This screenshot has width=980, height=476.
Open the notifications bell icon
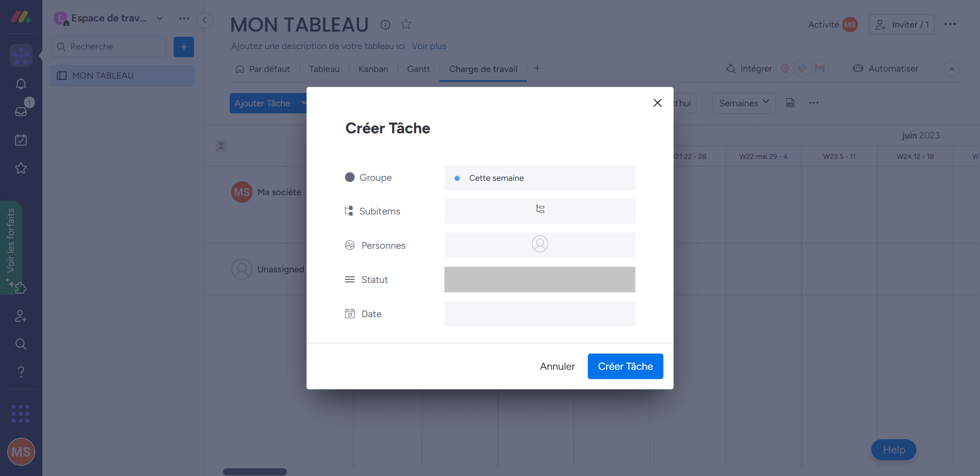[21, 84]
